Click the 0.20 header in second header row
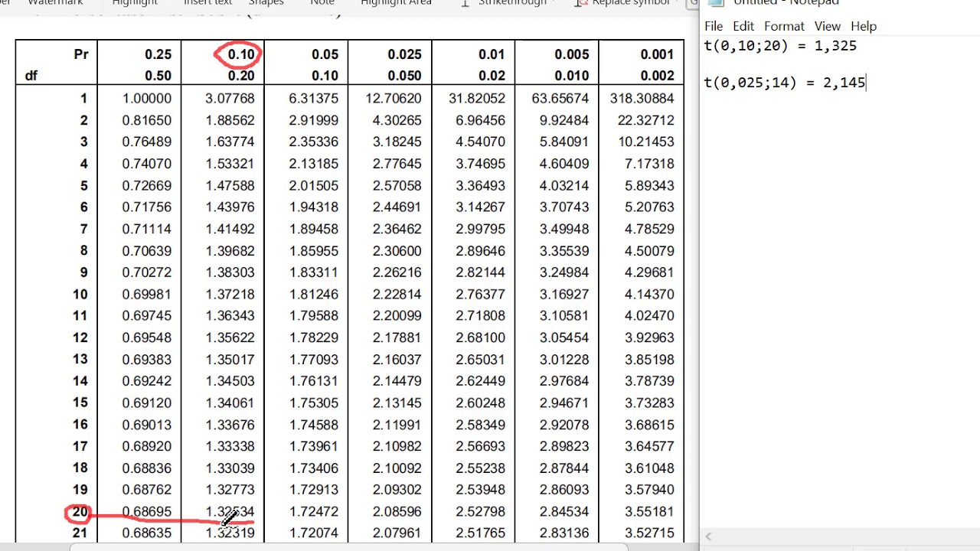980x551 pixels. tap(240, 76)
